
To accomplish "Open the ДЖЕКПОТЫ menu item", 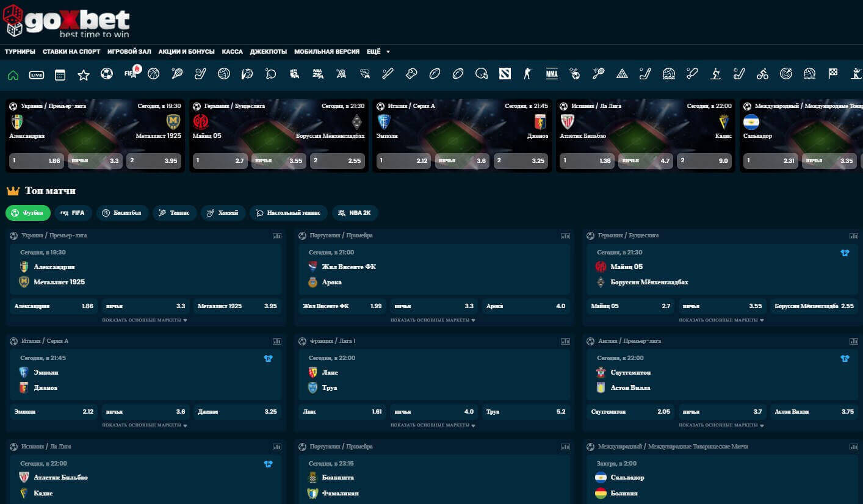I will 269,52.
